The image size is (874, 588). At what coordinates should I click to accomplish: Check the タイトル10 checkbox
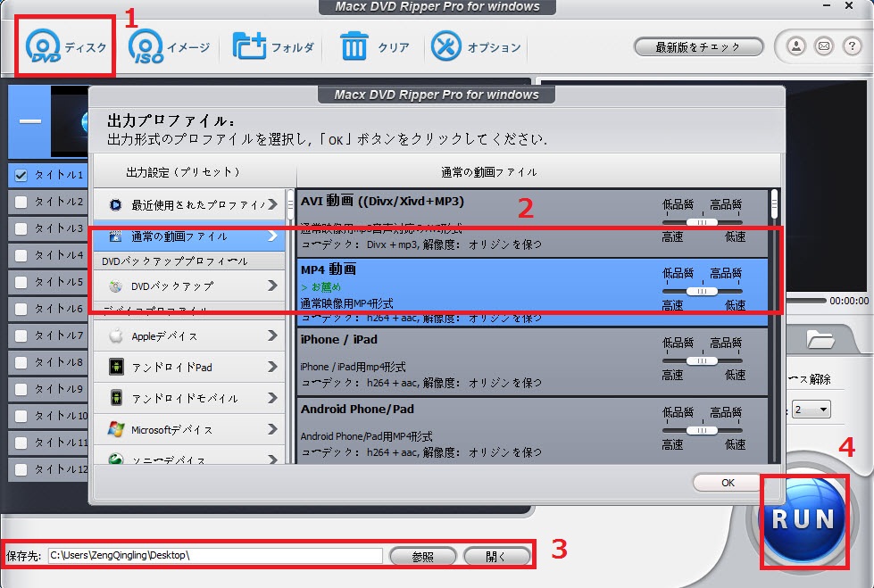(x=21, y=416)
